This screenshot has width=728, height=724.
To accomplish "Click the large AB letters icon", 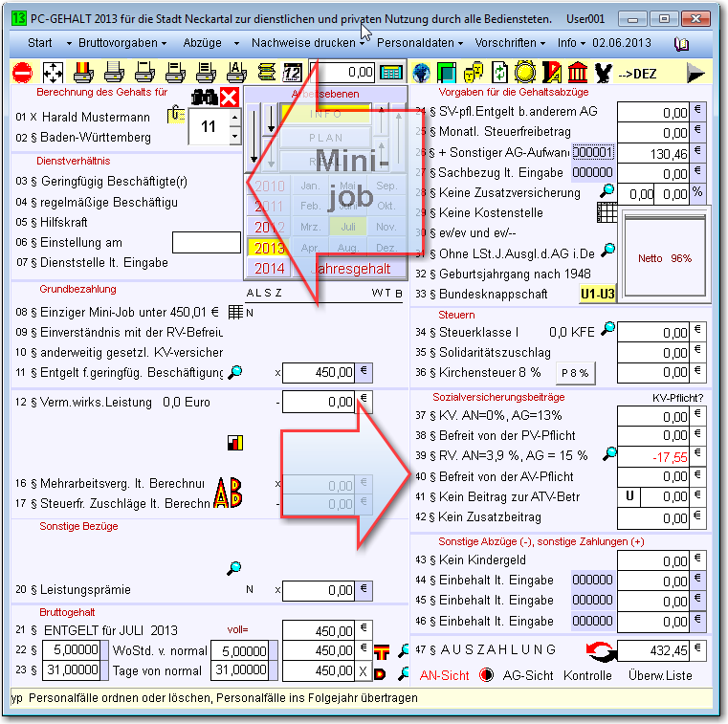I will point(228,493).
